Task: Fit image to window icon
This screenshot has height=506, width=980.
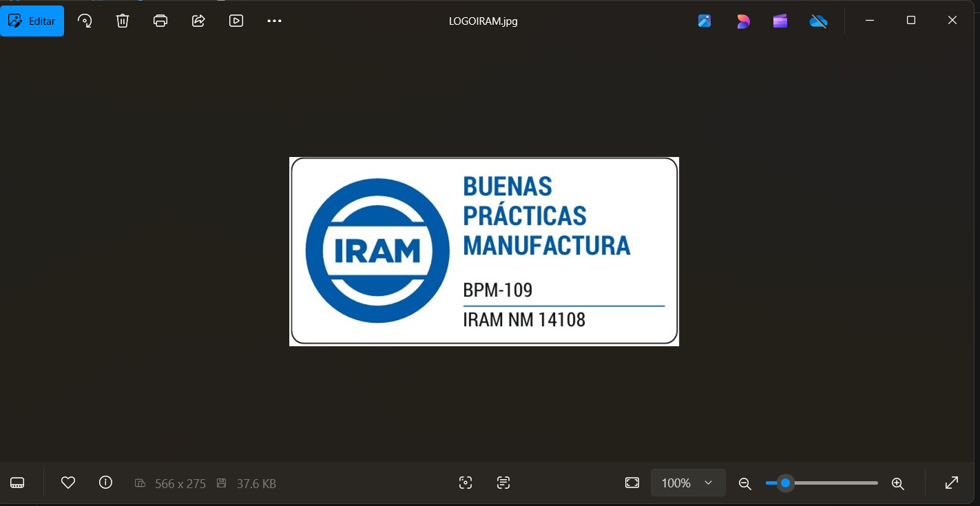Action: pyautogui.click(x=632, y=483)
